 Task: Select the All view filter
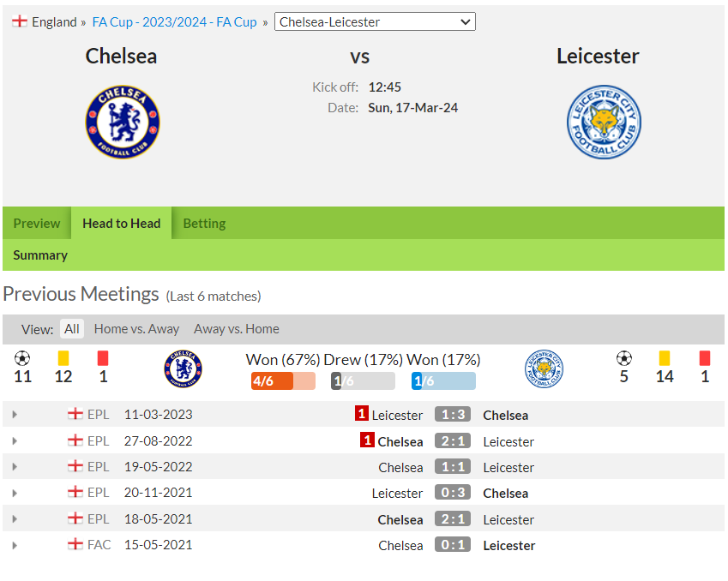(72, 328)
